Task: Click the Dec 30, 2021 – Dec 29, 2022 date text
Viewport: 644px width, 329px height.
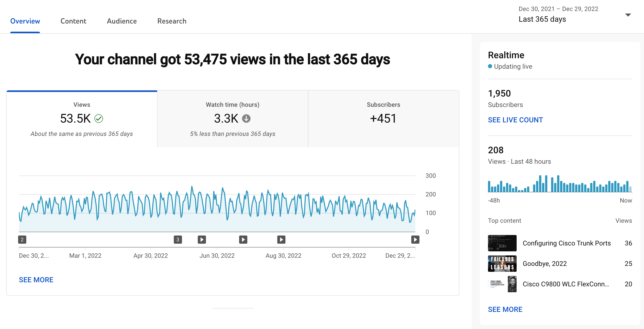Action: (x=558, y=9)
